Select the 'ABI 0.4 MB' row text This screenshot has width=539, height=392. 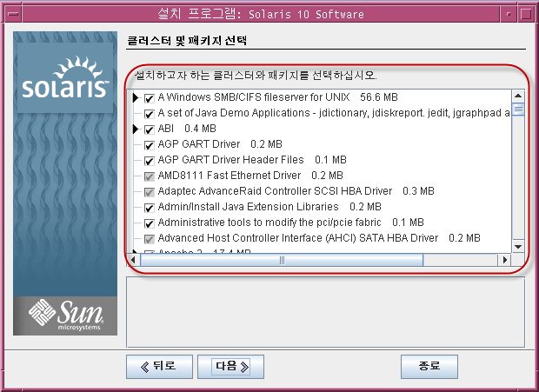pyautogui.click(x=187, y=129)
